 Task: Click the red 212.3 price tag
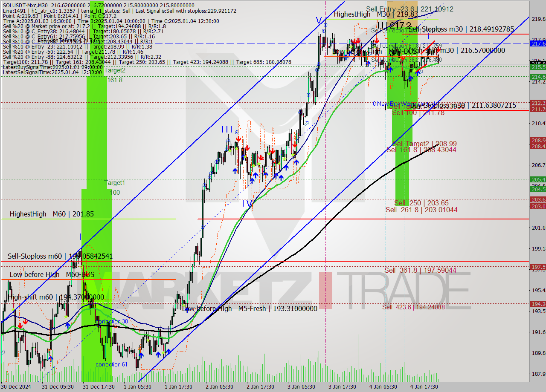(x=538, y=103)
